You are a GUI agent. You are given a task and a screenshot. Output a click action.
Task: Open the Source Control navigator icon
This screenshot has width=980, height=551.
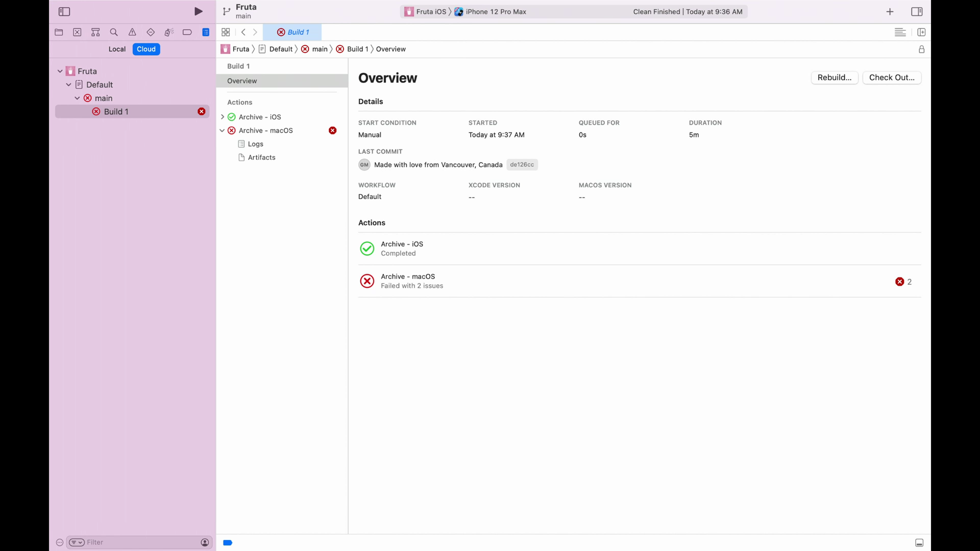pyautogui.click(x=77, y=32)
